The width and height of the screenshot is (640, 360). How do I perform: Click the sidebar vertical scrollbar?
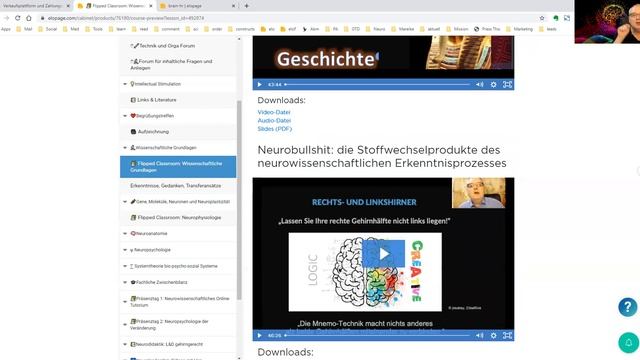pyautogui.click(x=239, y=200)
